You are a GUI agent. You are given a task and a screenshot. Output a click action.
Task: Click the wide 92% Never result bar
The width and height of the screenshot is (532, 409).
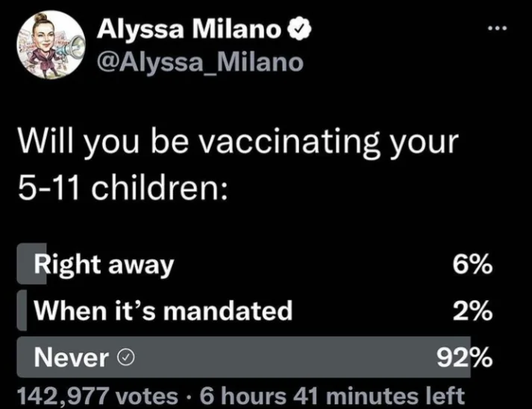tap(298, 358)
